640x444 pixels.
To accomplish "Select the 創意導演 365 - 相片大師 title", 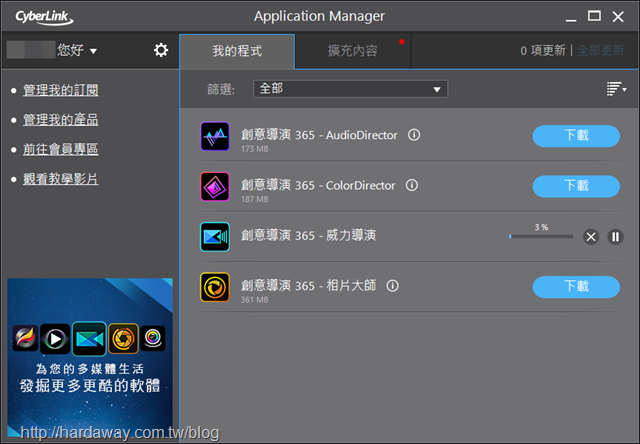I will click(x=308, y=286).
